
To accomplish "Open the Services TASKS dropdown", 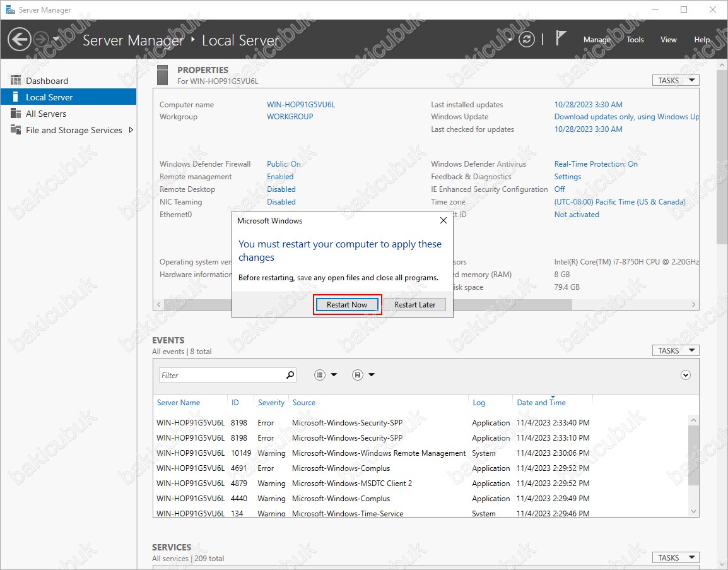I will pyautogui.click(x=676, y=557).
